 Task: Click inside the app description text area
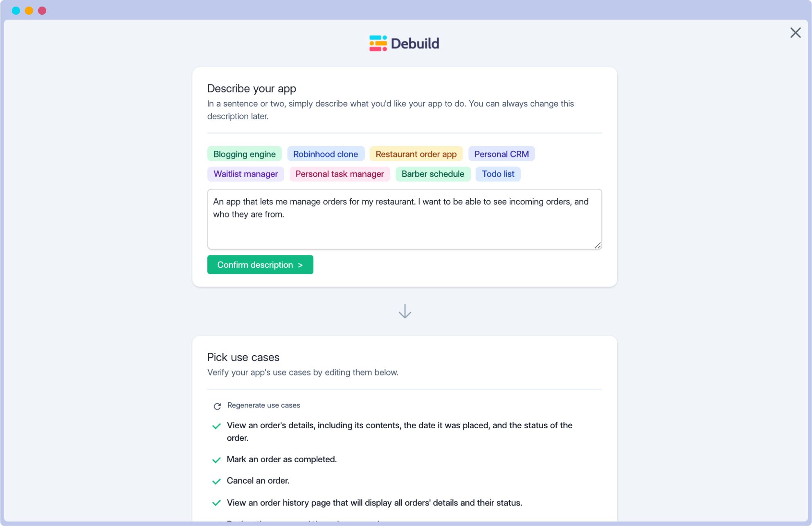click(x=404, y=219)
